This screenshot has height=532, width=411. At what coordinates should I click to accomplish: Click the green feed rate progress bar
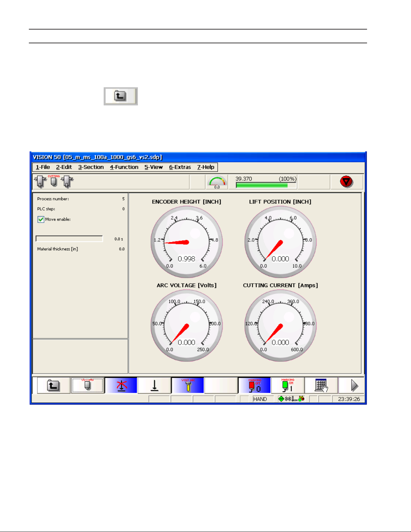point(266,185)
